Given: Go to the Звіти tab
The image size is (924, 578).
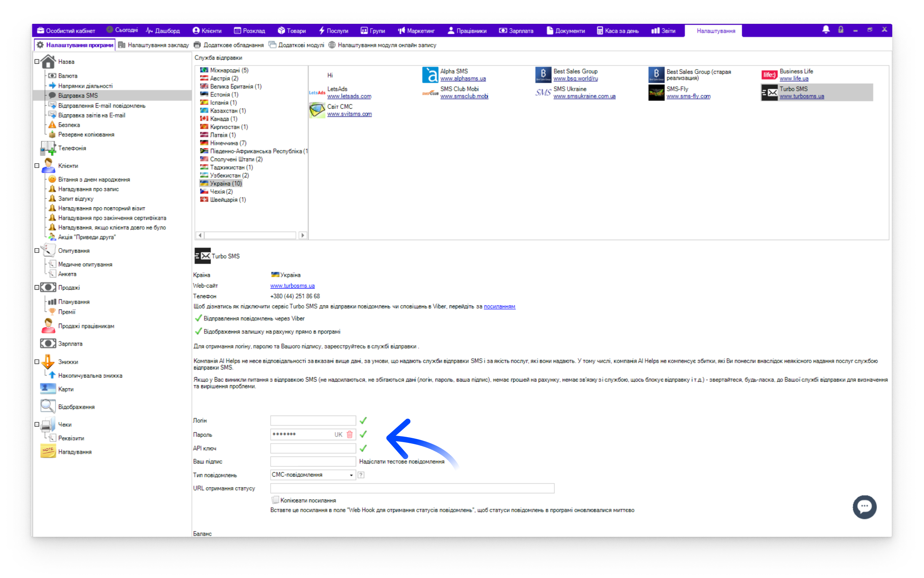Looking at the screenshot, I should 663,31.
